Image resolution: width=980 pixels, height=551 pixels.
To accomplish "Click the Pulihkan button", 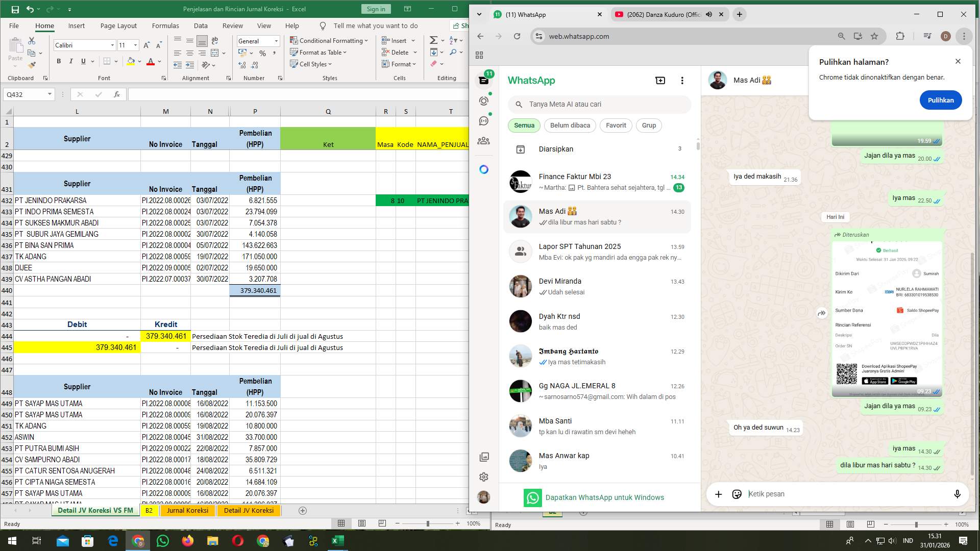I will click(940, 100).
